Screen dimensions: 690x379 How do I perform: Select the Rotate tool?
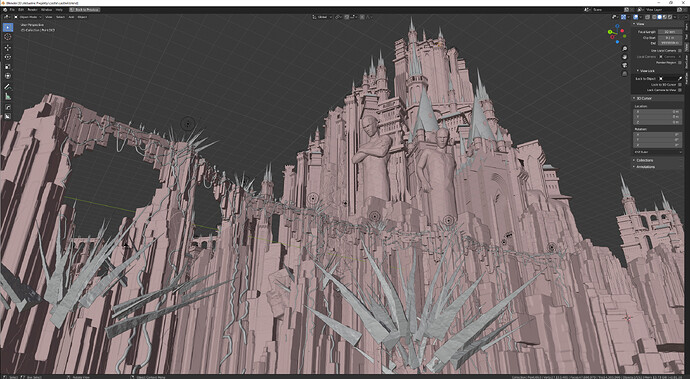(7, 57)
